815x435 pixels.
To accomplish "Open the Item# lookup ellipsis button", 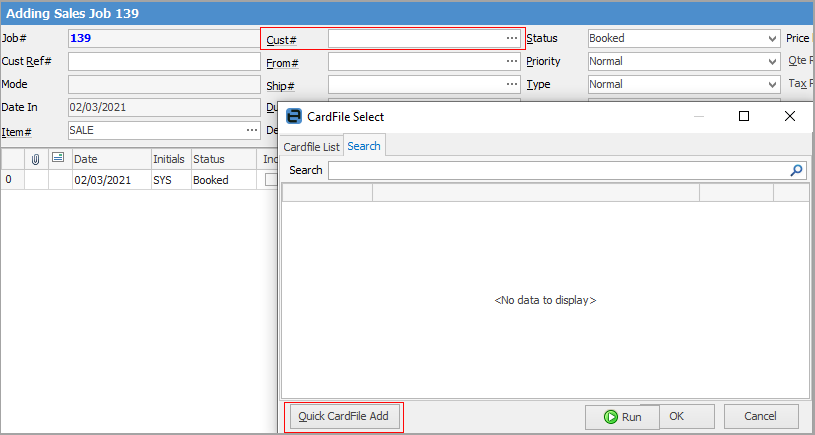I will 250,130.
